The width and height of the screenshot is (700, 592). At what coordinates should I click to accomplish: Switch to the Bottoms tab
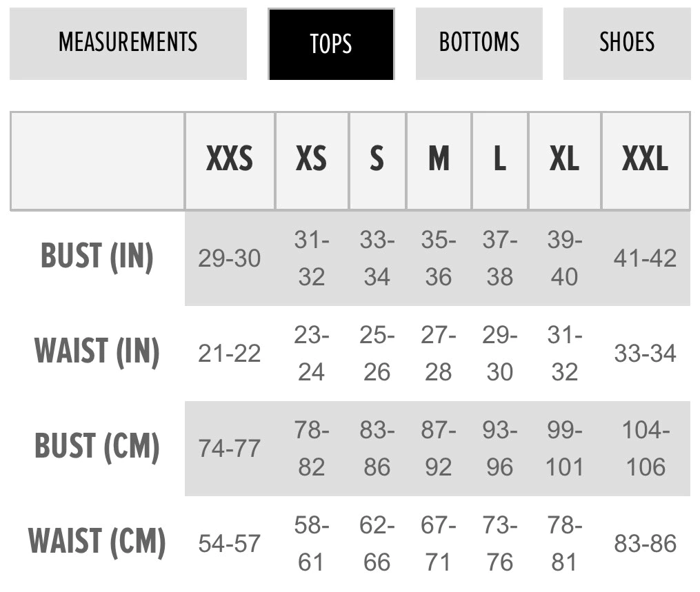point(479,43)
